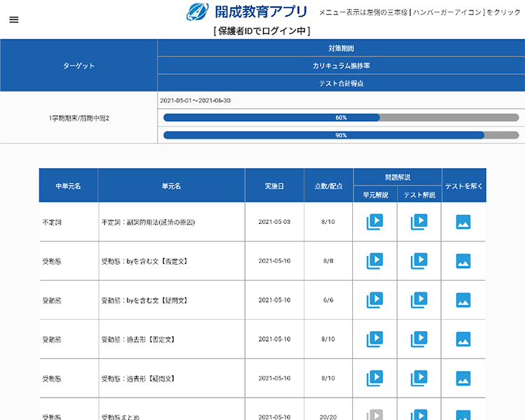Click the 60% curriculum progress bar
The height and width of the screenshot is (420, 525).
point(341,118)
